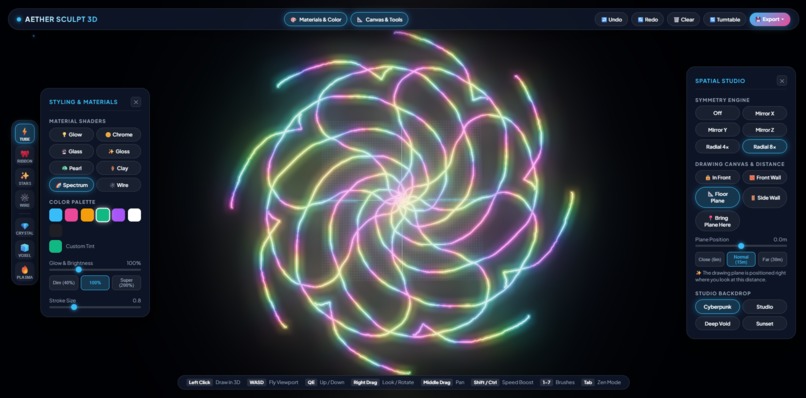Open the Canvas & Tools panel
This screenshot has width=806, height=398.
click(x=379, y=20)
